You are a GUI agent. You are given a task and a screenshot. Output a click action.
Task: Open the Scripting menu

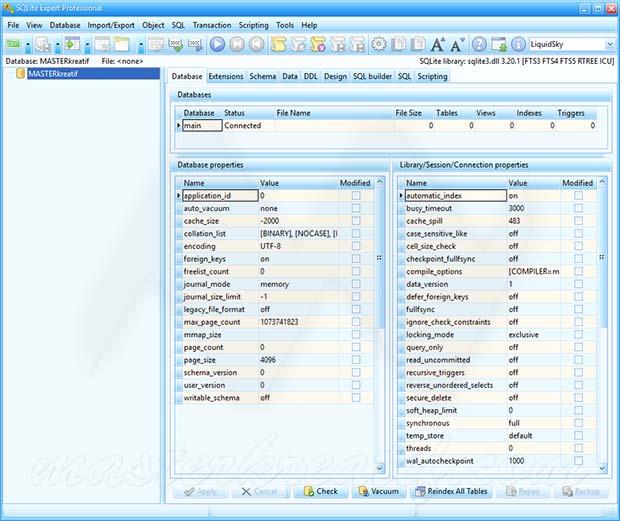point(253,25)
